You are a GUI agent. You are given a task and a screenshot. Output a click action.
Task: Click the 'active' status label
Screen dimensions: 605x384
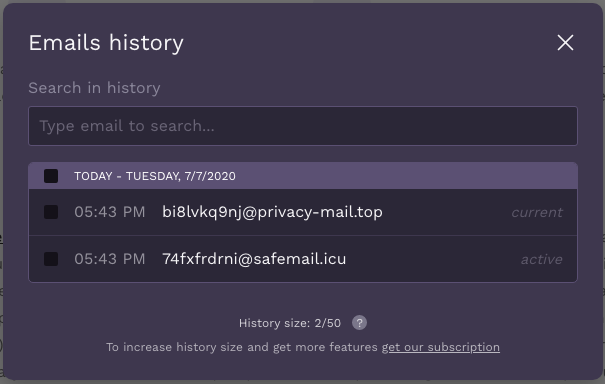[542, 259]
